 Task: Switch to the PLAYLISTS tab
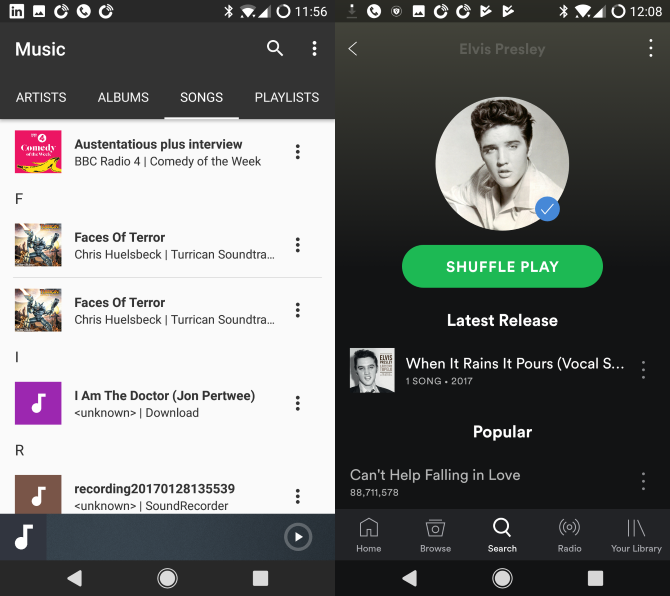287,97
